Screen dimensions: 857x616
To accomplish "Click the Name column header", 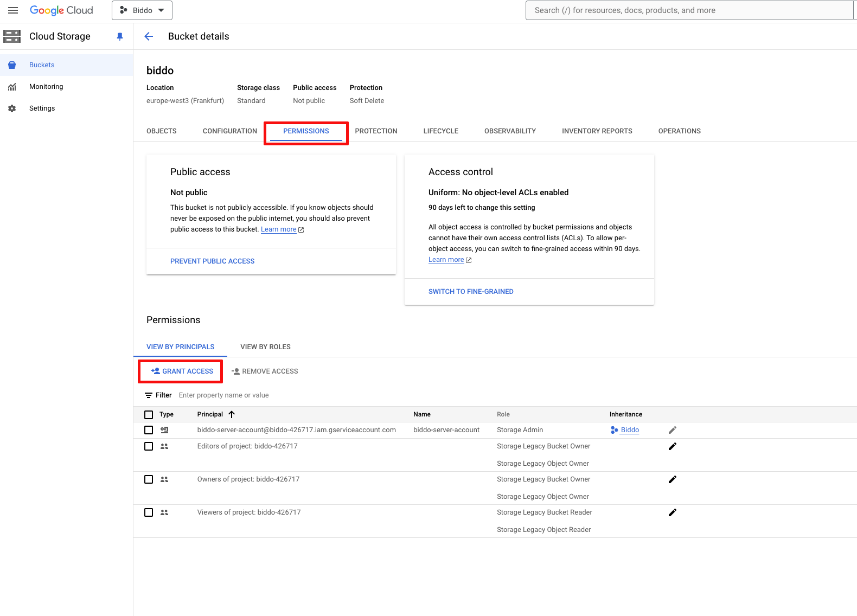I will (x=422, y=414).
